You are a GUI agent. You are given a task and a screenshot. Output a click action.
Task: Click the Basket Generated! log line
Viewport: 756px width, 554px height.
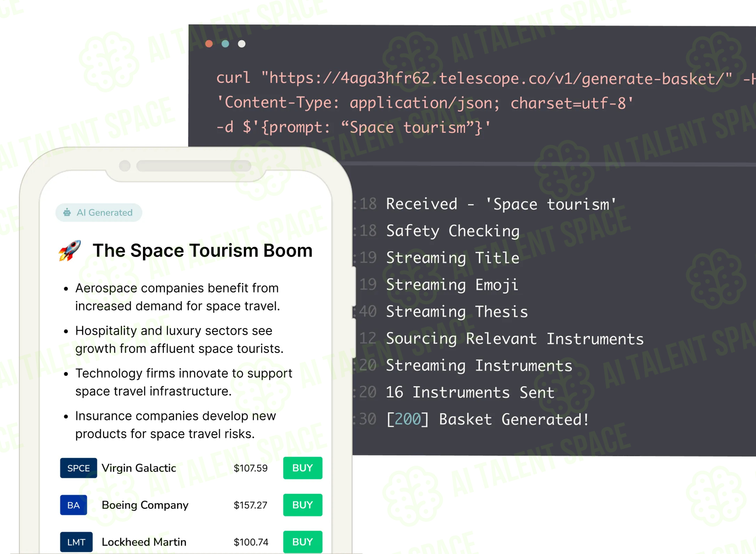pos(488,419)
